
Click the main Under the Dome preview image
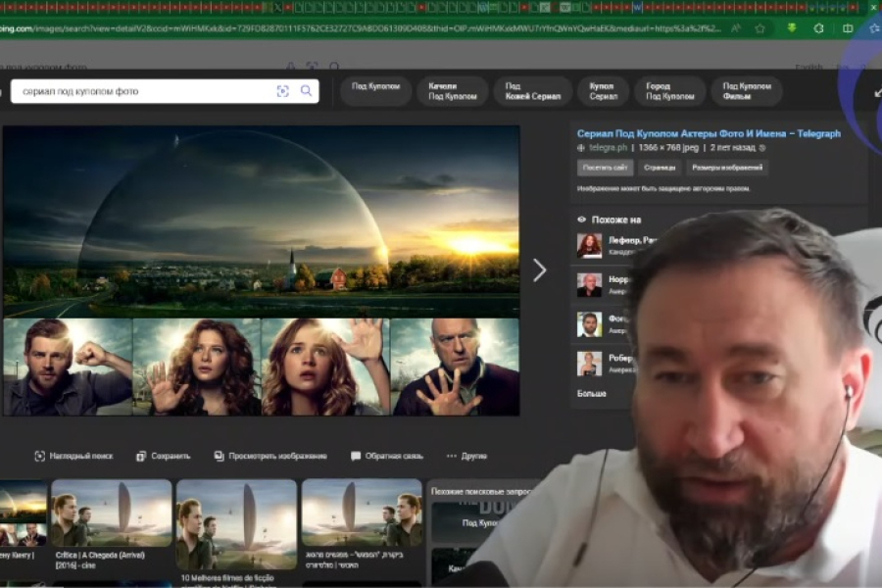pyautogui.click(x=261, y=270)
